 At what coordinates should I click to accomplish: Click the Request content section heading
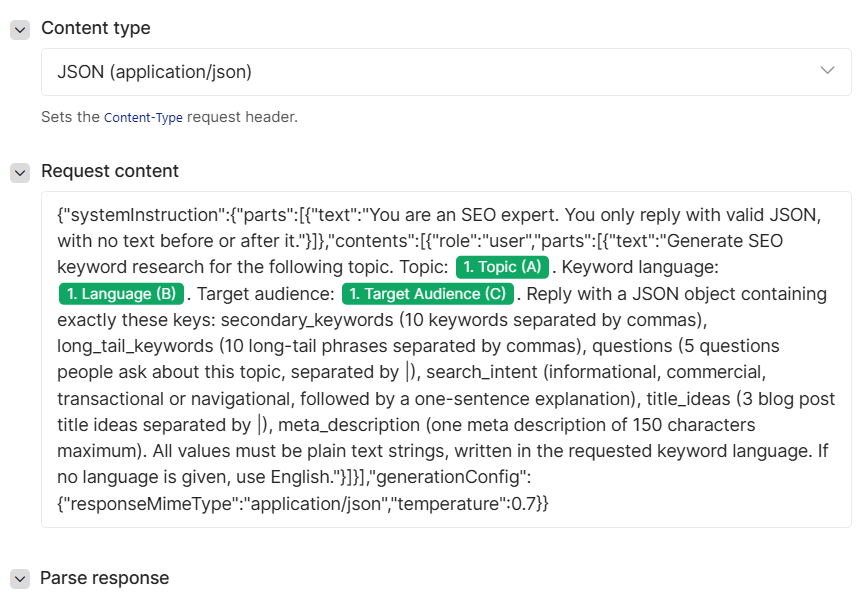click(109, 171)
